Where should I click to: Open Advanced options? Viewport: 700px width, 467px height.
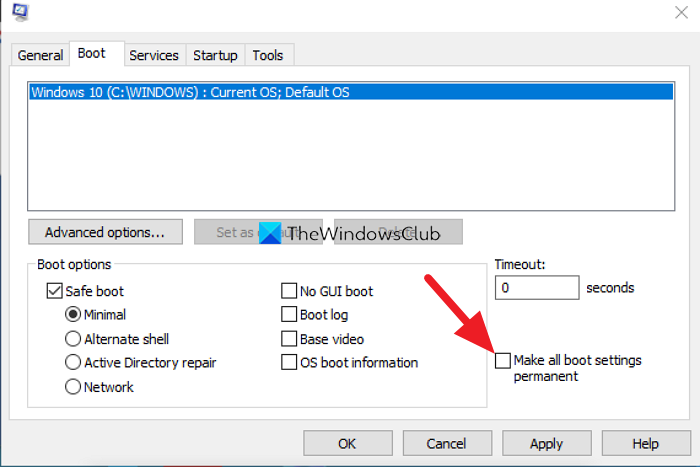click(x=105, y=232)
